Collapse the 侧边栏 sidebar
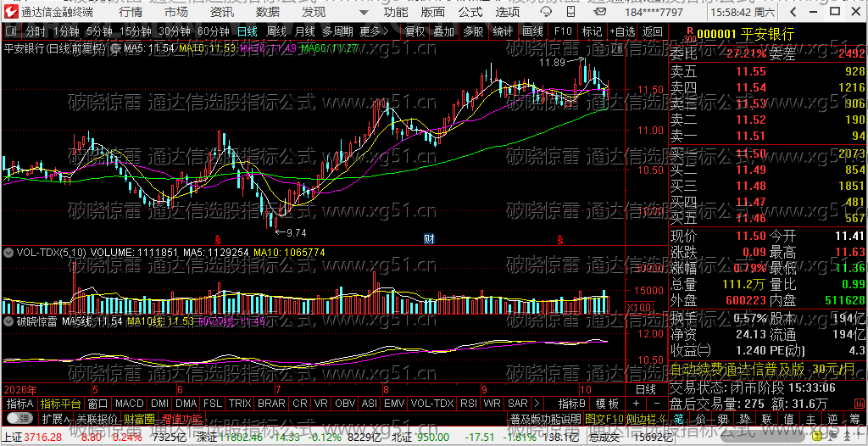The width and height of the screenshot is (868, 446). tap(646, 417)
